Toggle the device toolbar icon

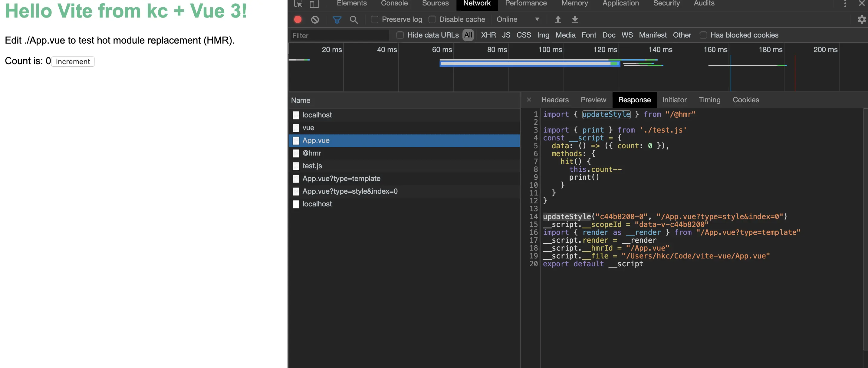314,4
